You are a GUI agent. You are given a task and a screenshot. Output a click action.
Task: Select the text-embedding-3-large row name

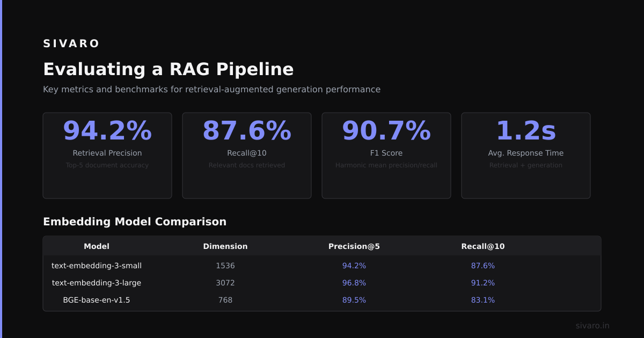click(x=97, y=283)
